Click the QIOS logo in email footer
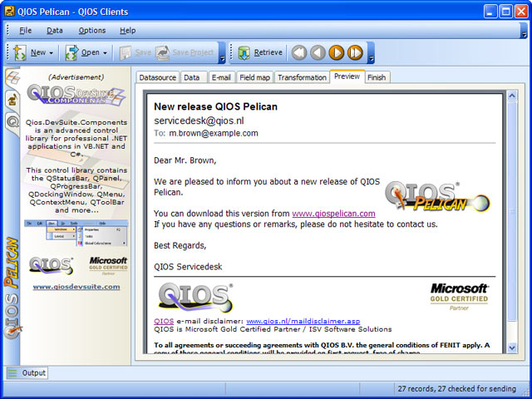532x399 pixels. coord(195,298)
